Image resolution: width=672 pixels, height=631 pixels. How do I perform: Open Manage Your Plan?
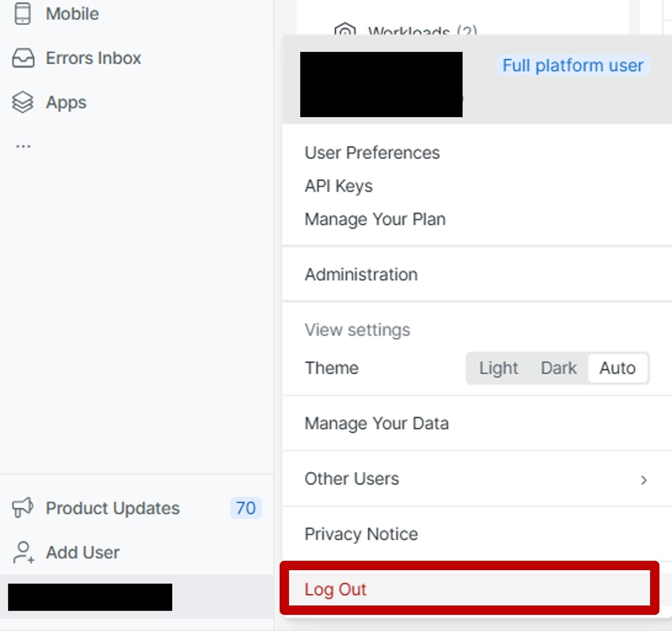click(x=375, y=219)
